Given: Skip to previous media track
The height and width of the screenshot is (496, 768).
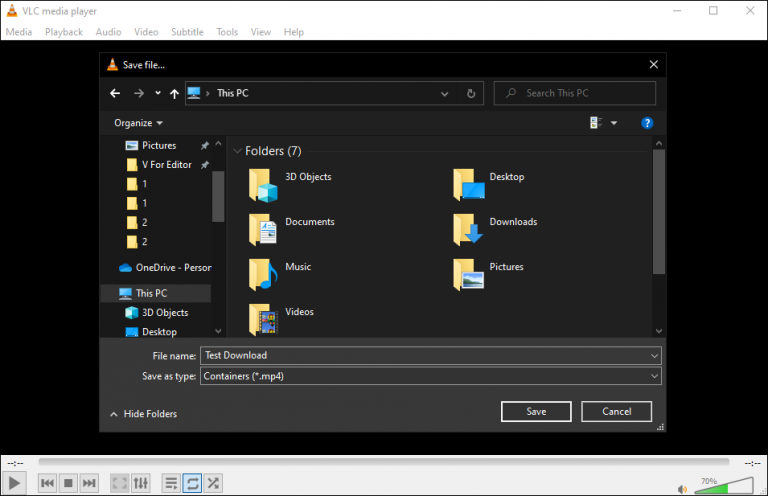Looking at the screenshot, I should point(48,483).
